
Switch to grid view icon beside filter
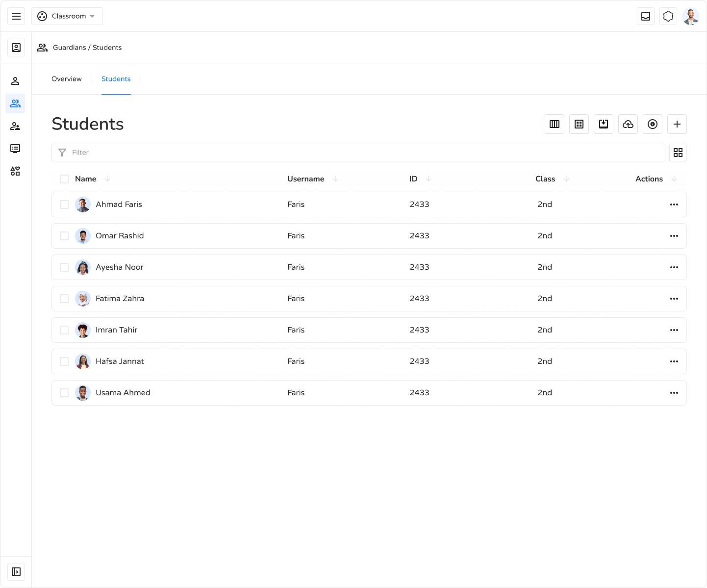pyautogui.click(x=678, y=153)
